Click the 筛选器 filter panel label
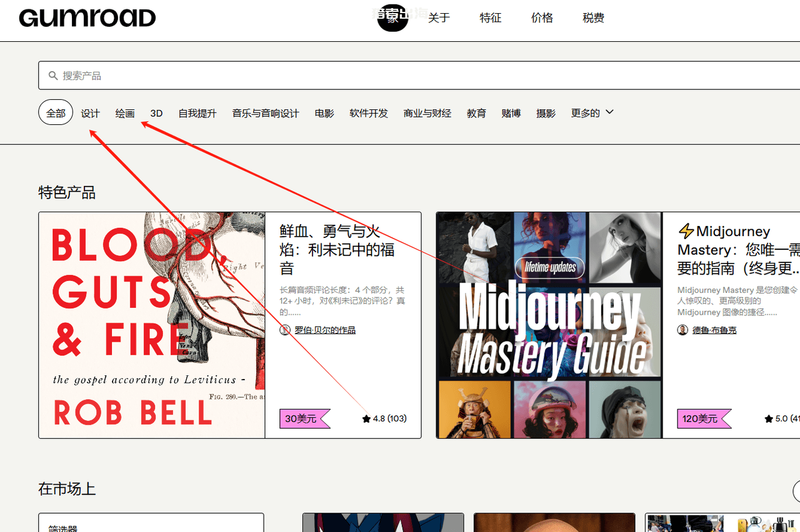The image size is (800, 532). tap(63, 528)
